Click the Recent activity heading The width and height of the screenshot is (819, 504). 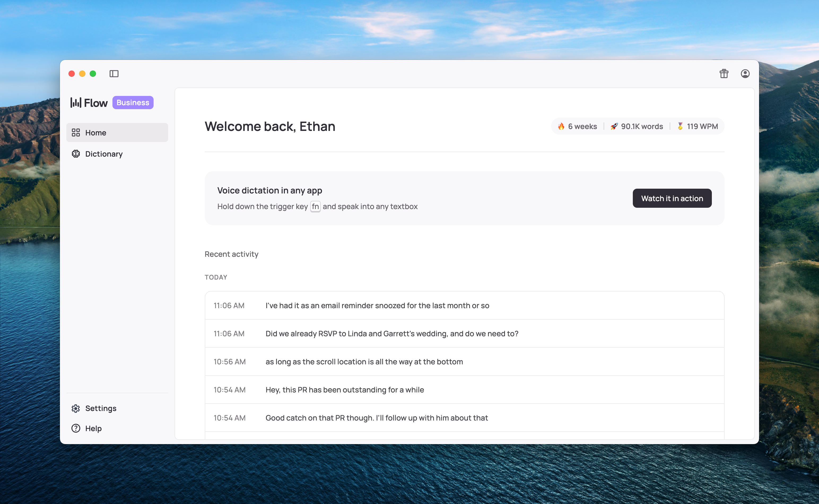point(232,254)
